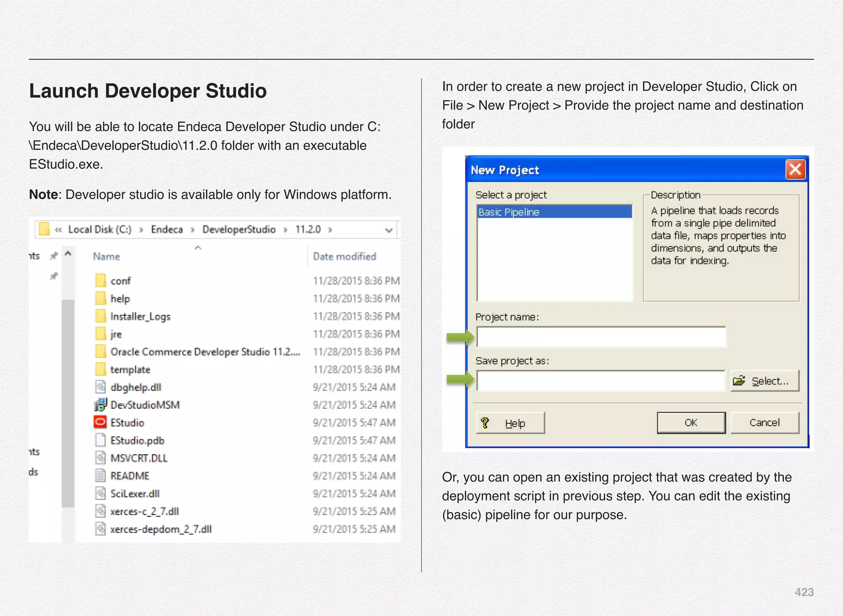
Task: Go to Endeca breadcrumb segment
Action: (167, 229)
